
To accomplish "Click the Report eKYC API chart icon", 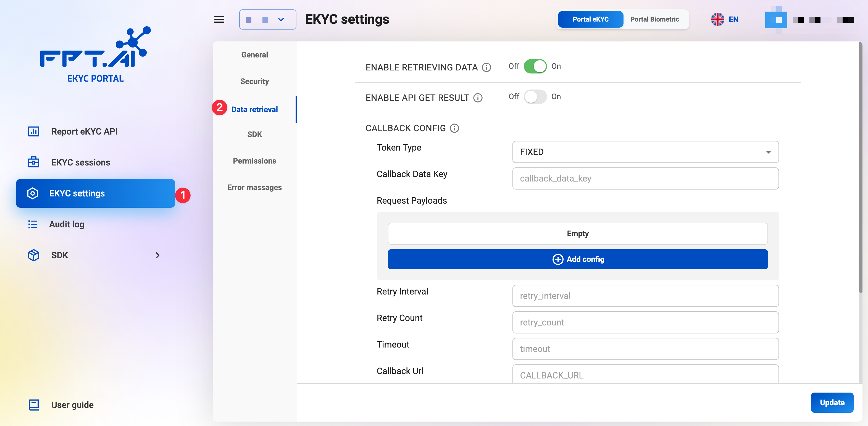I will tap(33, 132).
